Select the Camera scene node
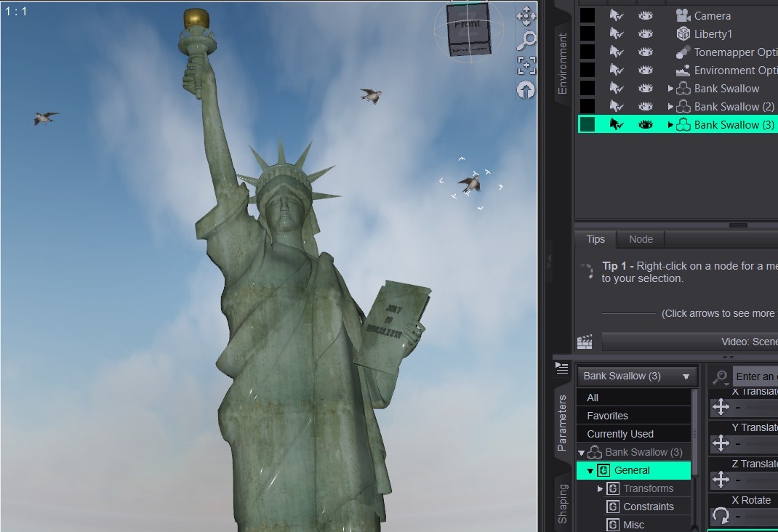 (712, 16)
